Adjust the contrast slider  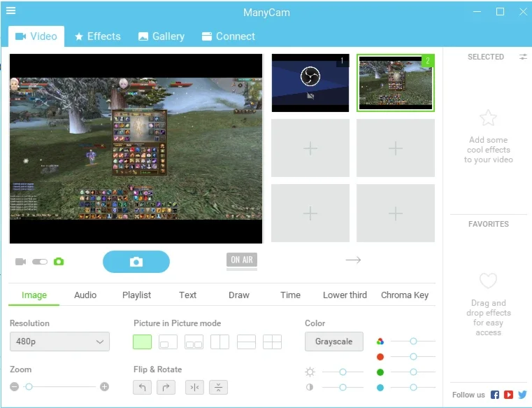tap(343, 387)
